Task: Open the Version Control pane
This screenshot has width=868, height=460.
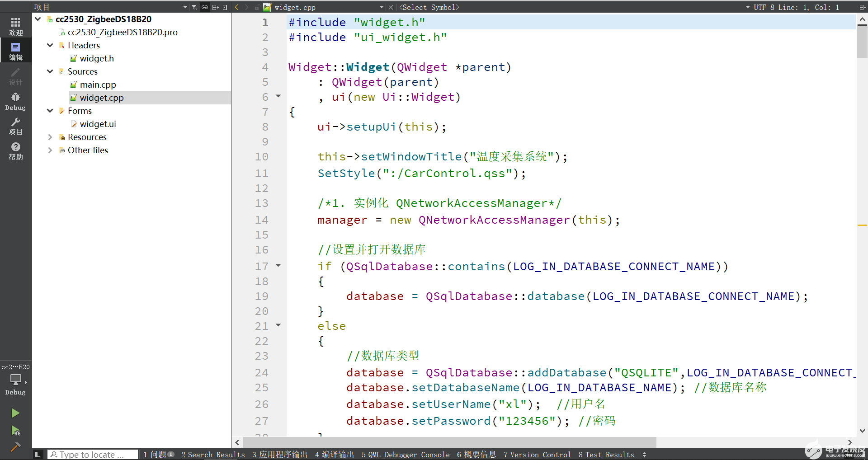Action: point(537,455)
